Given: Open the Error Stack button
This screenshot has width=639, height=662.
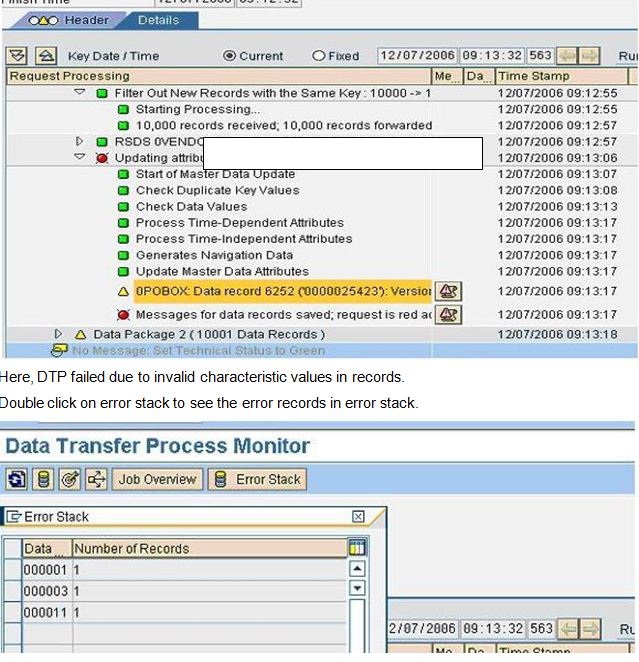Looking at the screenshot, I should [257, 480].
